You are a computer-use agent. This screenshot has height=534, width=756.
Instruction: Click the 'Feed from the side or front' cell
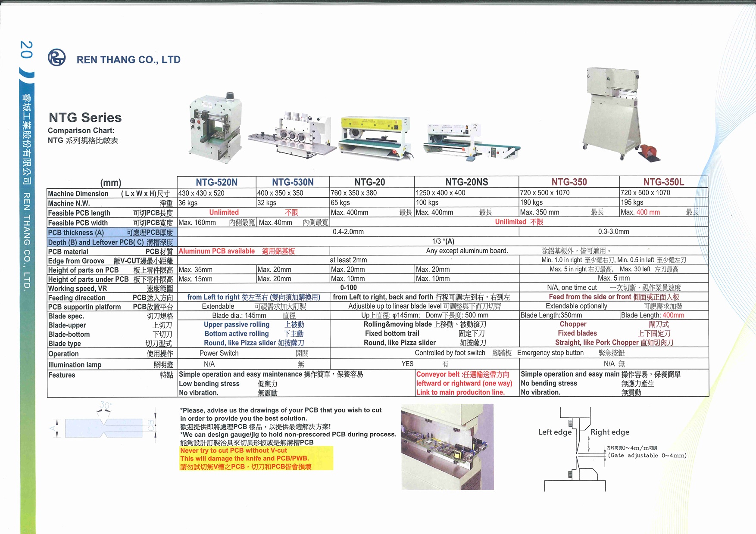[614, 297]
